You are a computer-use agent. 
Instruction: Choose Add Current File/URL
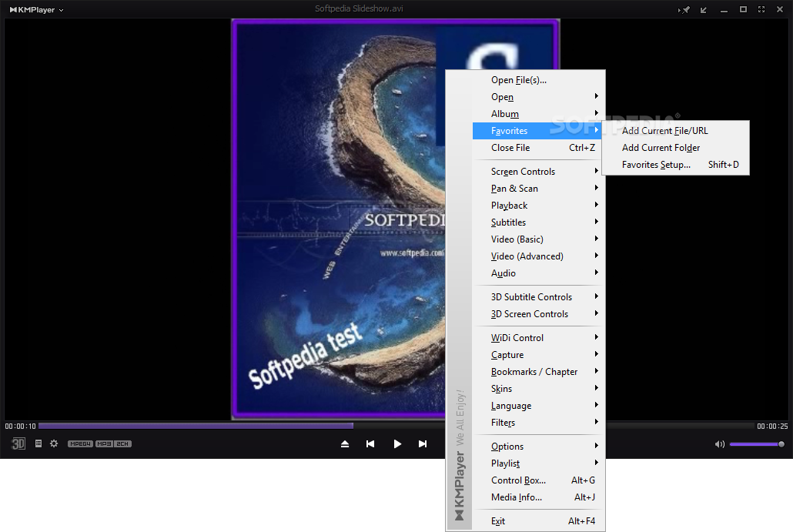676,130
